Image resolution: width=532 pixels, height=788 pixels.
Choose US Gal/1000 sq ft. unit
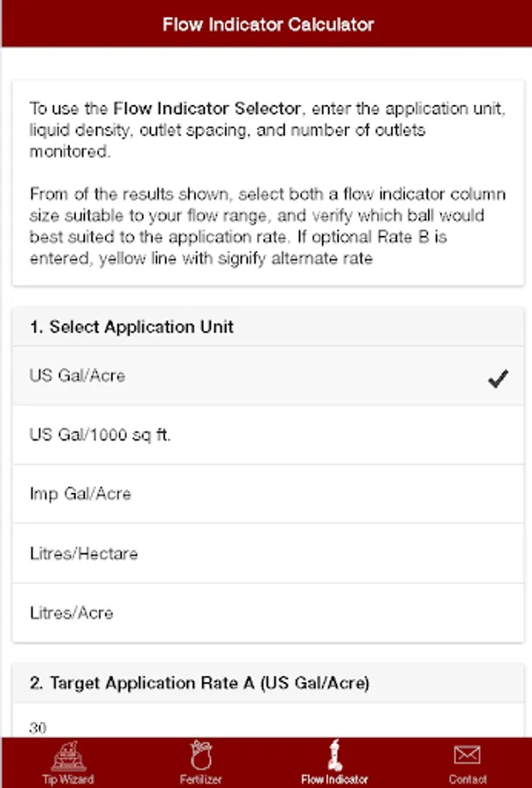[100, 435]
